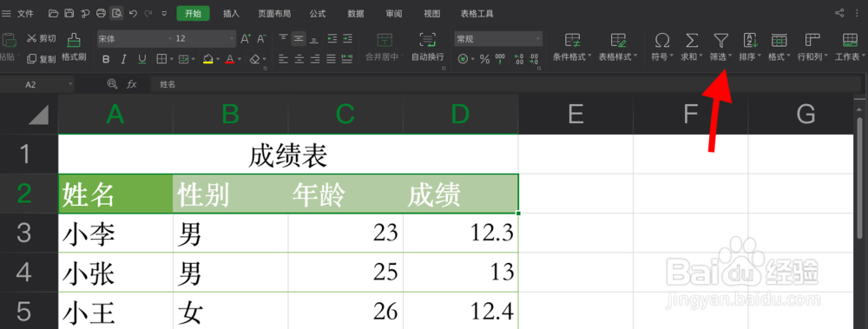
Task: Click the 格式 format button
Action: (x=779, y=47)
